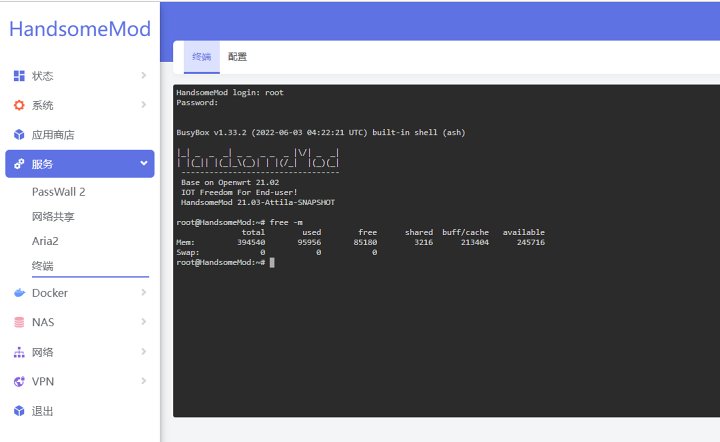This screenshot has width=720, height=442.
Task: Open the 系统 menu item
Action: [80, 105]
